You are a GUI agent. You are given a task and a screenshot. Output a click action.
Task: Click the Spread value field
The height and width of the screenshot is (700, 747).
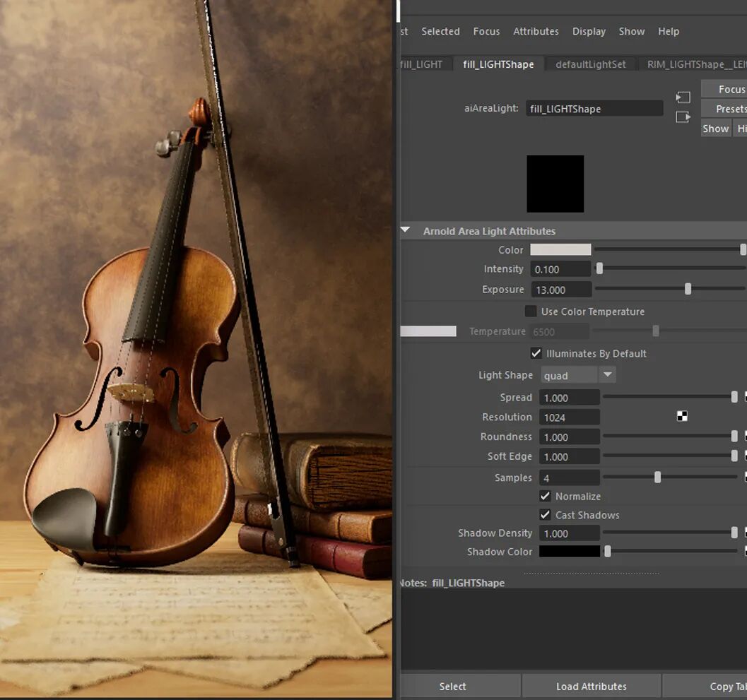point(569,398)
